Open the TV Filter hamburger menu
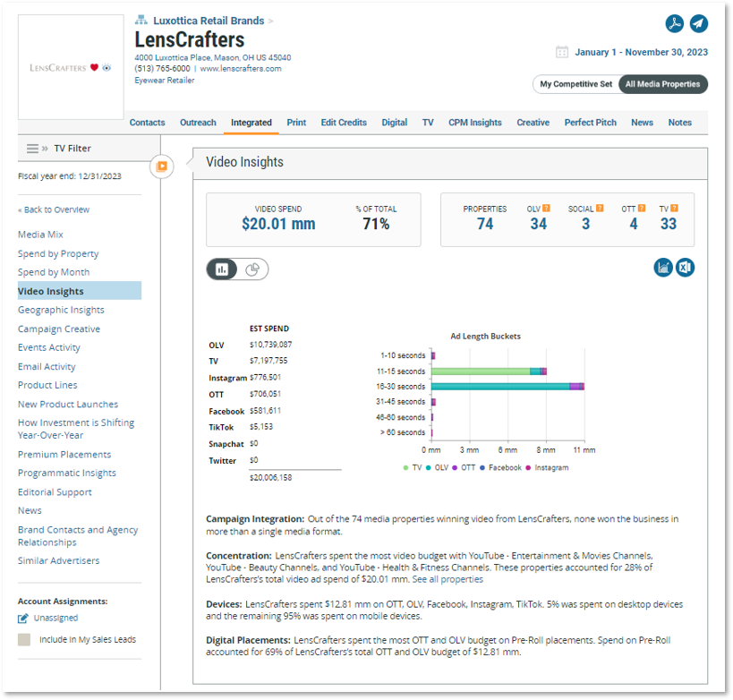 (32, 149)
